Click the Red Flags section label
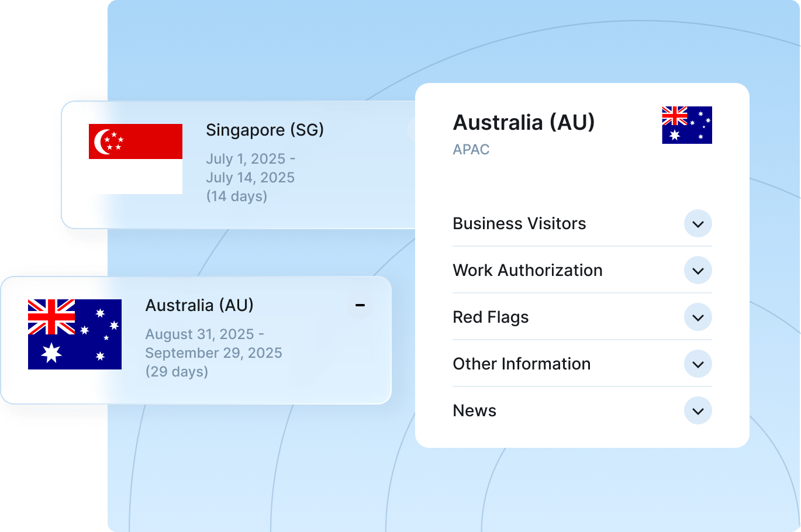 tap(491, 317)
